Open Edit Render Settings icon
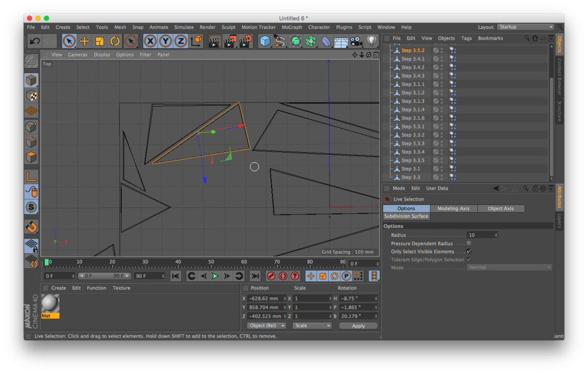588x374 pixels. 245,41
